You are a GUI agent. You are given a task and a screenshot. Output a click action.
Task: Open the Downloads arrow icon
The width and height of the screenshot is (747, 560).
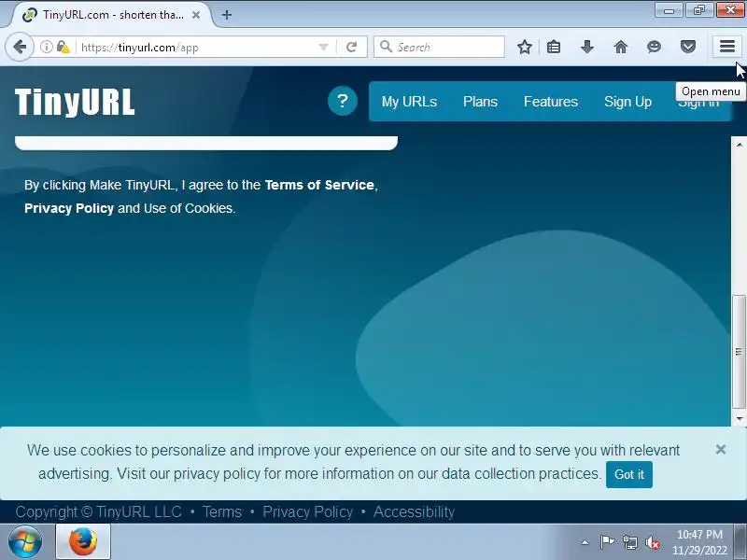587,48
